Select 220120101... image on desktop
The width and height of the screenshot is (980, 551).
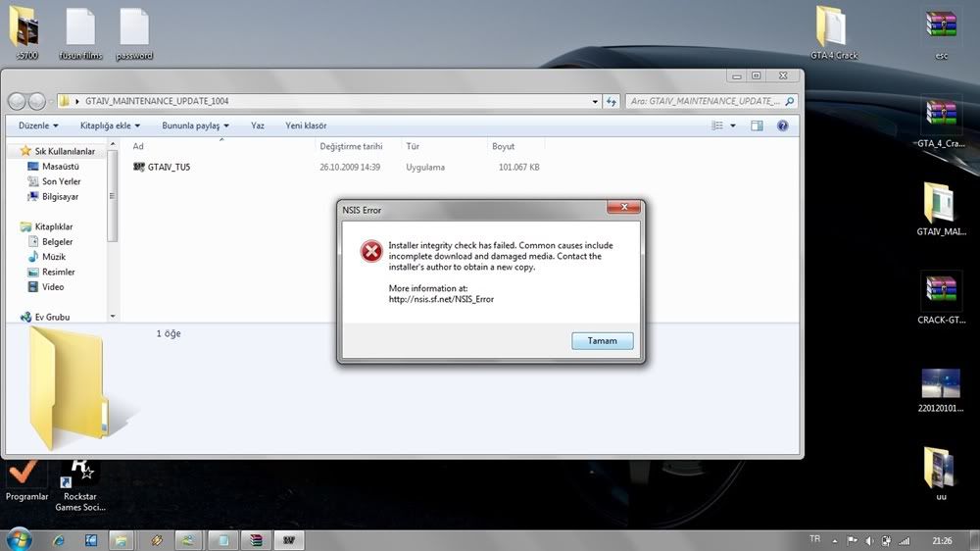[x=941, y=389]
